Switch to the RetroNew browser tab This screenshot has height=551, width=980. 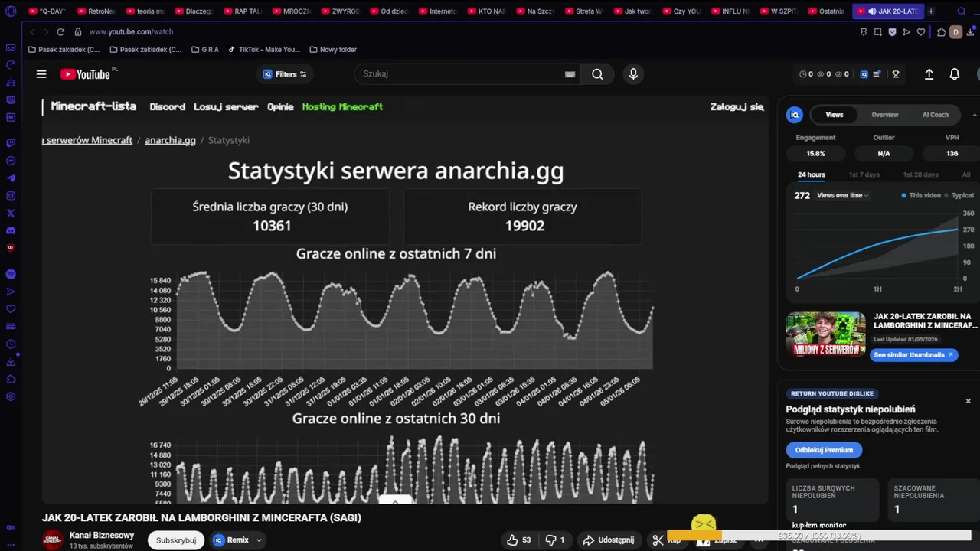click(x=96, y=11)
